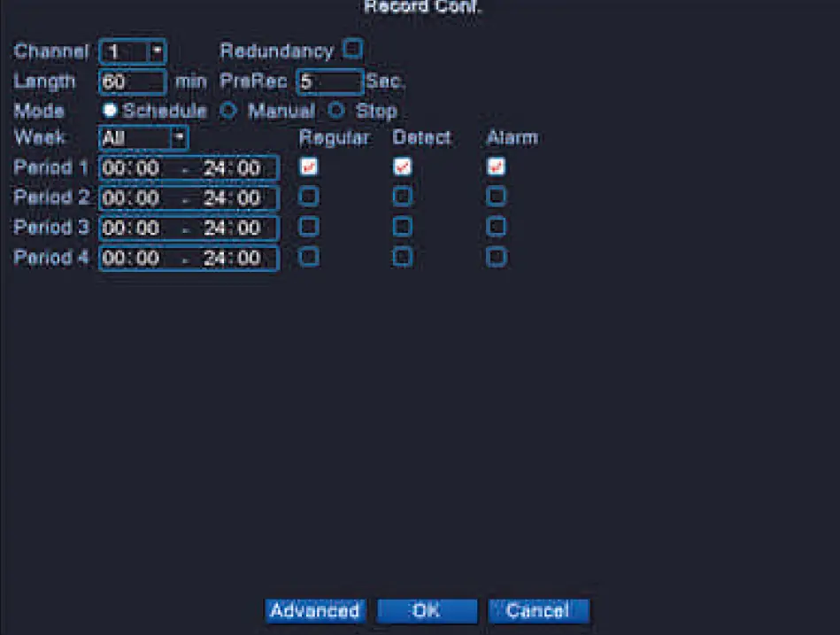Viewport: 840px width, 635px height.
Task: Click the Channel label text
Action: [x=50, y=51]
